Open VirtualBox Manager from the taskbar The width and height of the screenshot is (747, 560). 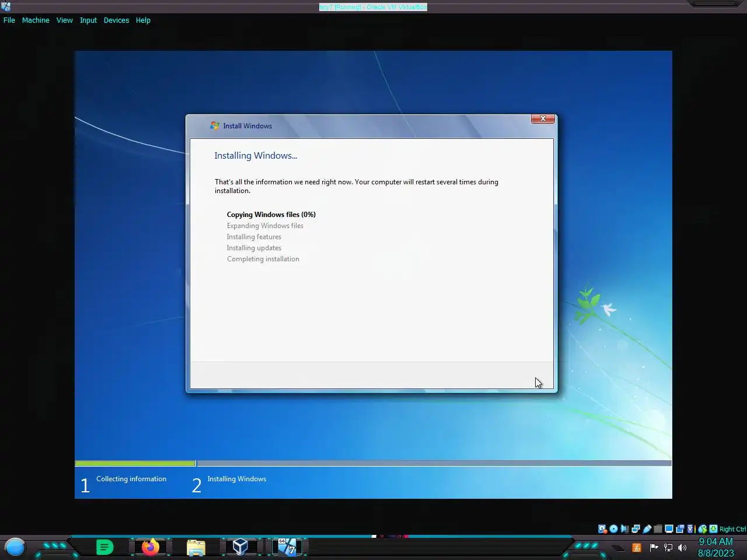coord(240,547)
